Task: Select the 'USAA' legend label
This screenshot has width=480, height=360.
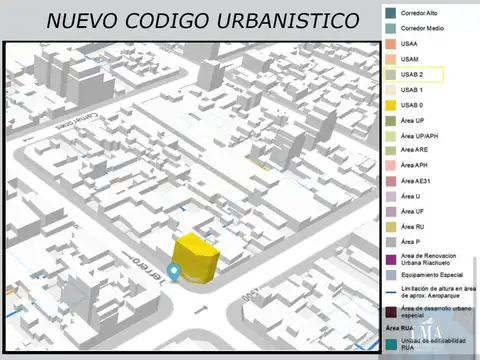Action: click(409, 44)
